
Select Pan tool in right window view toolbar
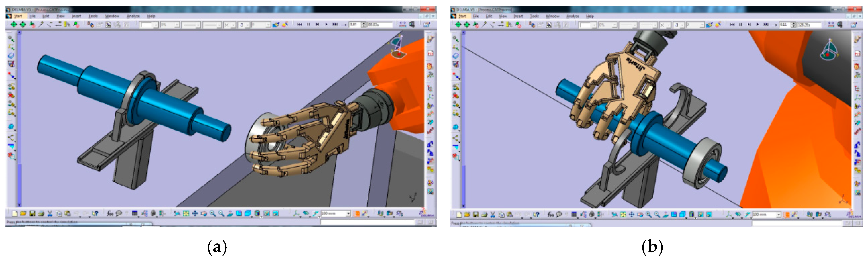(x=631, y=215)
